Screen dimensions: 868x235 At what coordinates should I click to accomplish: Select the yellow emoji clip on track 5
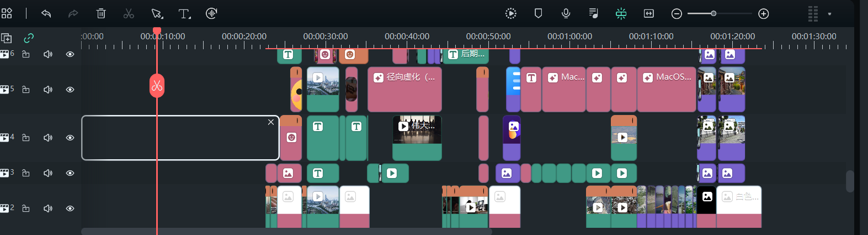296,90
